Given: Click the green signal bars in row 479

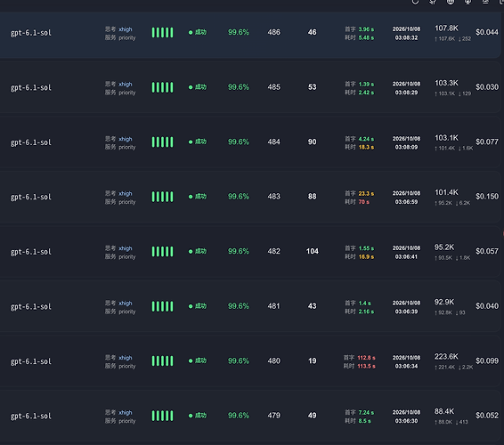Looking at the screenshot, I should (x=162, y=416).
